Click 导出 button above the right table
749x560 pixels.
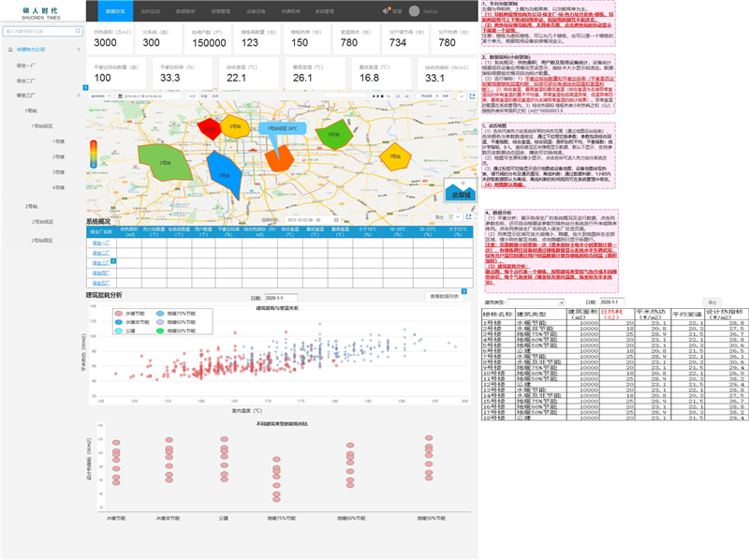[712, 302]
